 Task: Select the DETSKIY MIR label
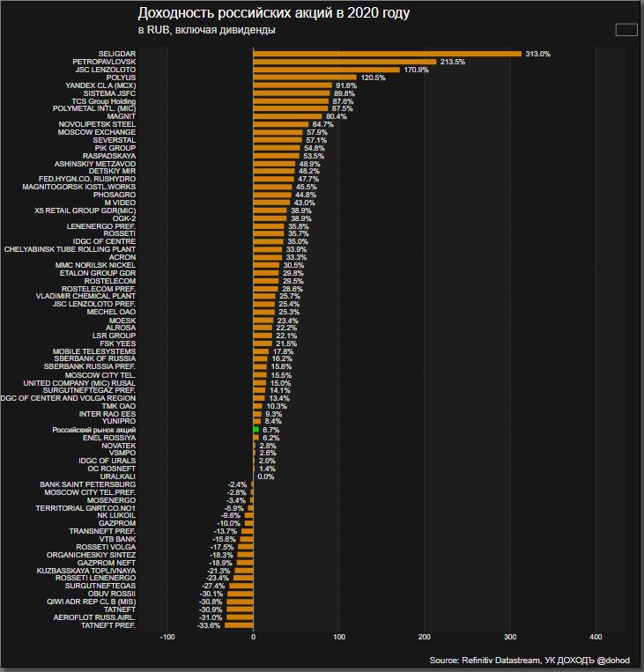pyautogui.click(x=113, y=171)
